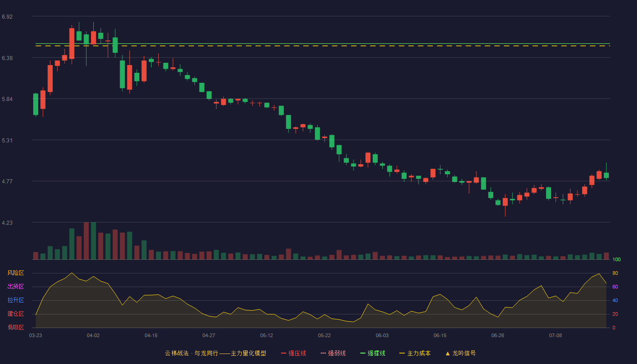Click the 5.31 price axis label
The image size is (637, 364).
7,140
